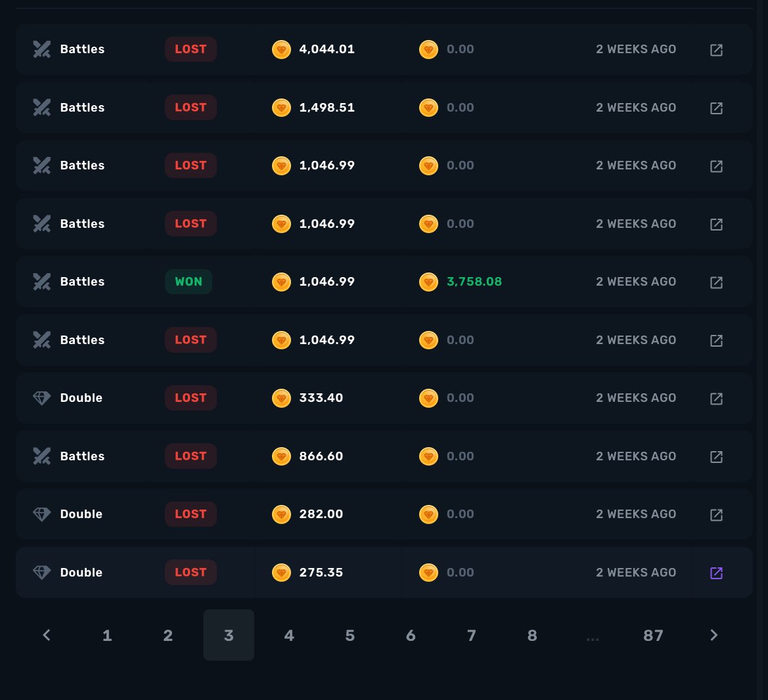Jump to last page 87

coord(653,635)
